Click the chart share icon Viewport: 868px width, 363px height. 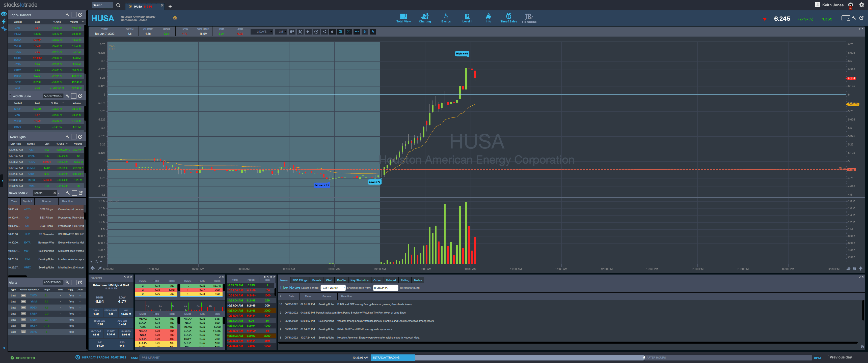[324, 32]
